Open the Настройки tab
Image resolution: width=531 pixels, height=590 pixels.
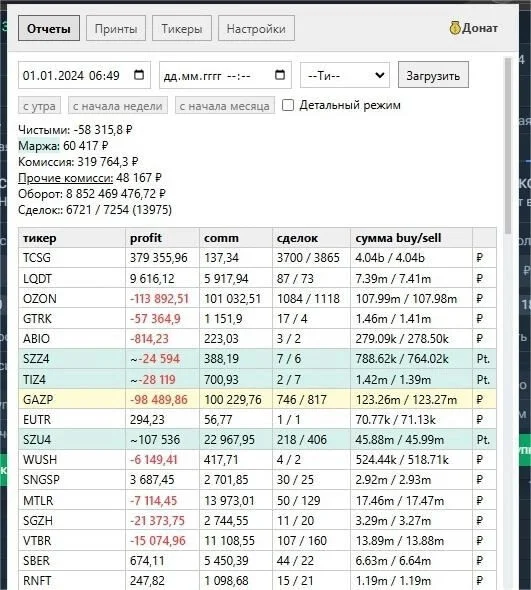(x=256, y=28)
